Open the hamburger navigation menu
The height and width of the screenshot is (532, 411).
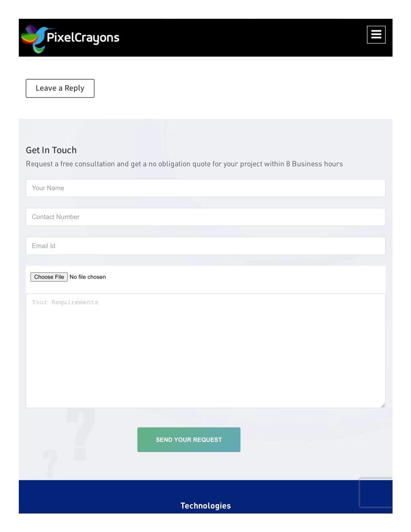(376, 35)
